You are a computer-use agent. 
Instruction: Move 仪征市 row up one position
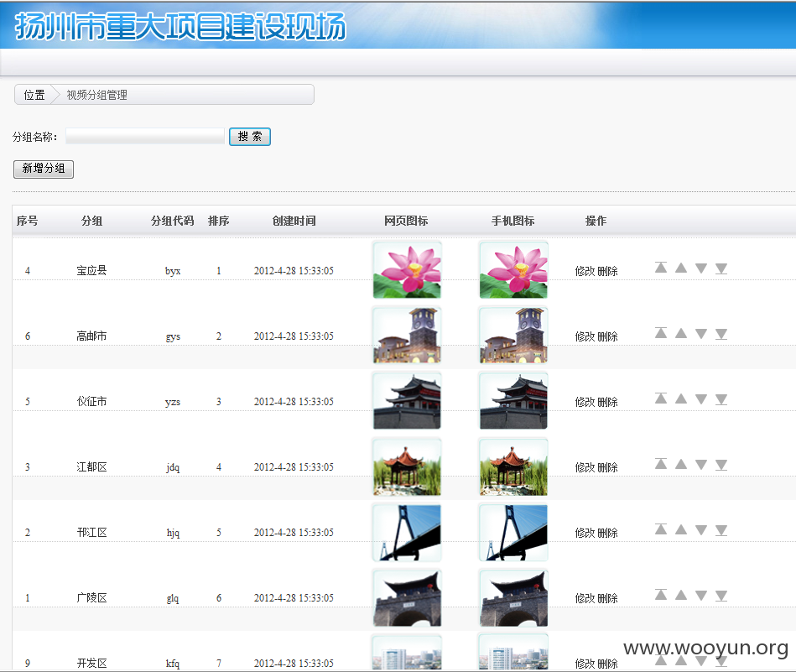[x=681, y=399]
